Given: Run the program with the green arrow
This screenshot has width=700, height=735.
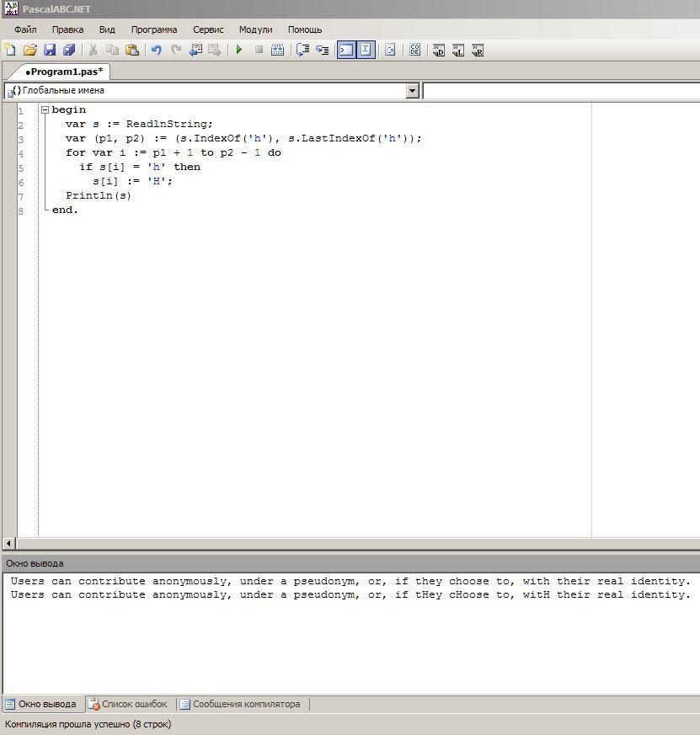Looking at the screenshot, I should 239,51.
